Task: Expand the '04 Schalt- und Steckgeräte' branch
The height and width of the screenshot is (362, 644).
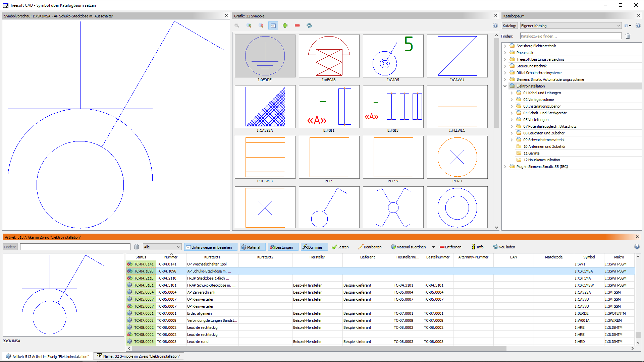Action: [x=512, y=113]
